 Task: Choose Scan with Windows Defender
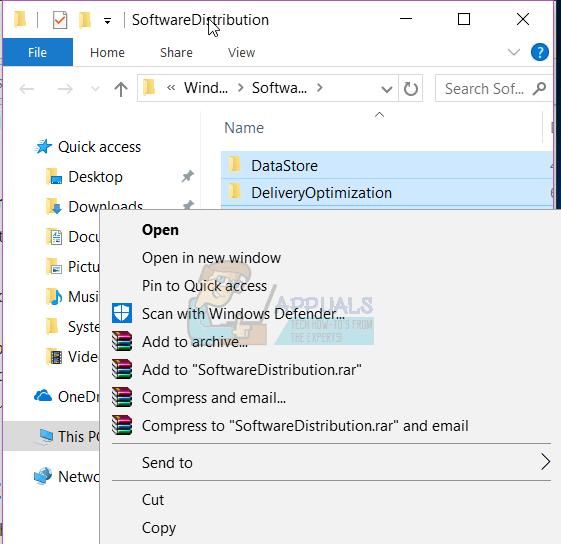pyautogui.click(x=243, y=314)
